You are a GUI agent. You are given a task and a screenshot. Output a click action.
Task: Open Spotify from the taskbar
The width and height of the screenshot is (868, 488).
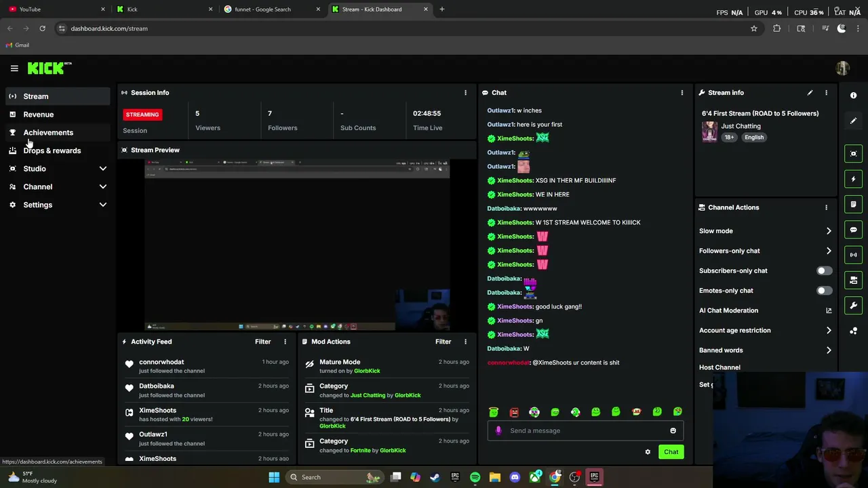coord(475,477)
